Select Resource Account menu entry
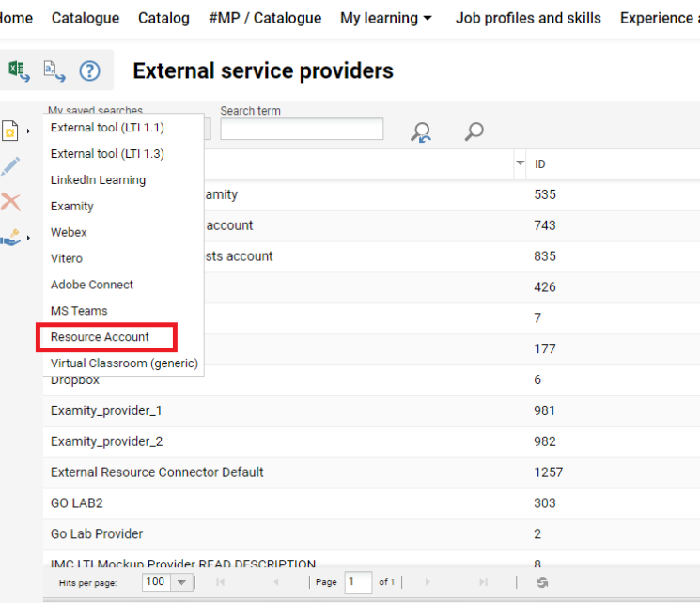Screen dimensions: 700x603 pos(100,337)
